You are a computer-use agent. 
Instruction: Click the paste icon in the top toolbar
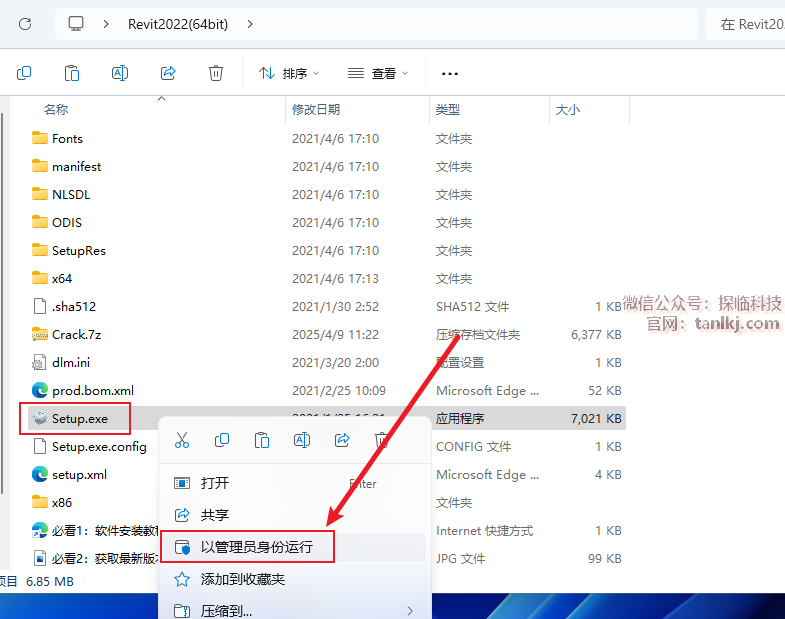coord(72,73)
